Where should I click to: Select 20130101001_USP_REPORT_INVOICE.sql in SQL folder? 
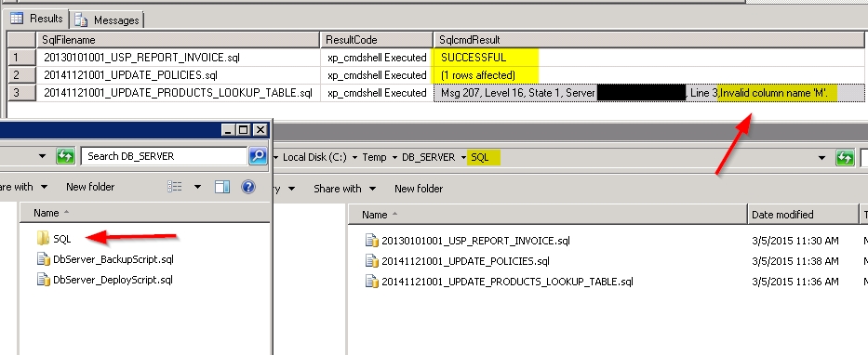[x=468, y=241]
